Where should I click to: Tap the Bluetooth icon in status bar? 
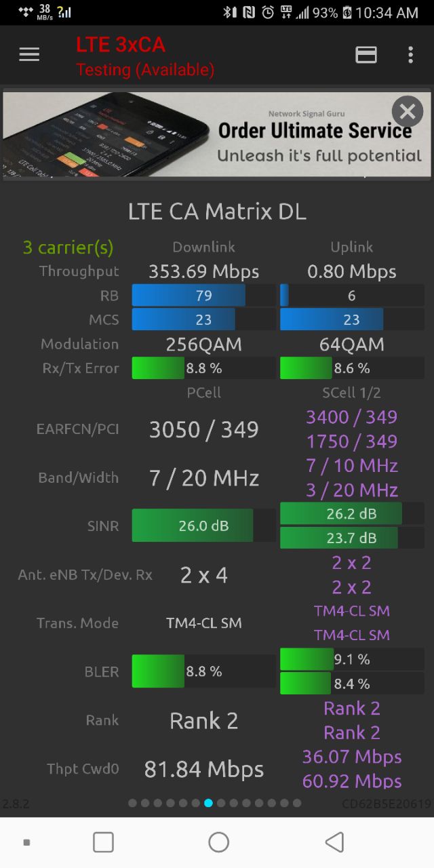[230, 12]
